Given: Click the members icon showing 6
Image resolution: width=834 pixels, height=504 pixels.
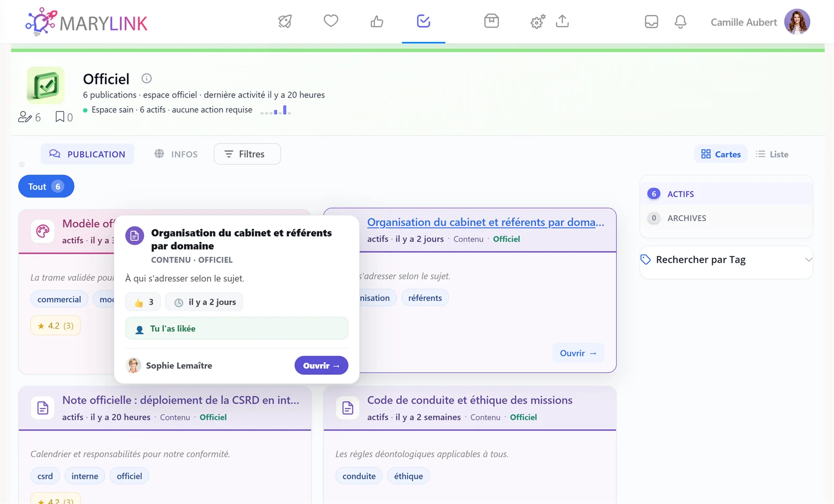Looking at the screenshot, I should click(x=24, y=117).
